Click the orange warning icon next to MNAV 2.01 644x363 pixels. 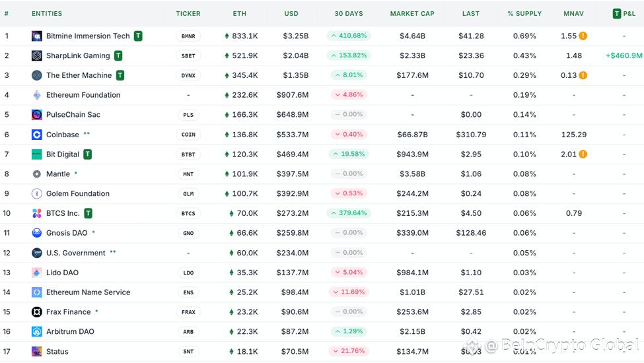tap(583, 154)
